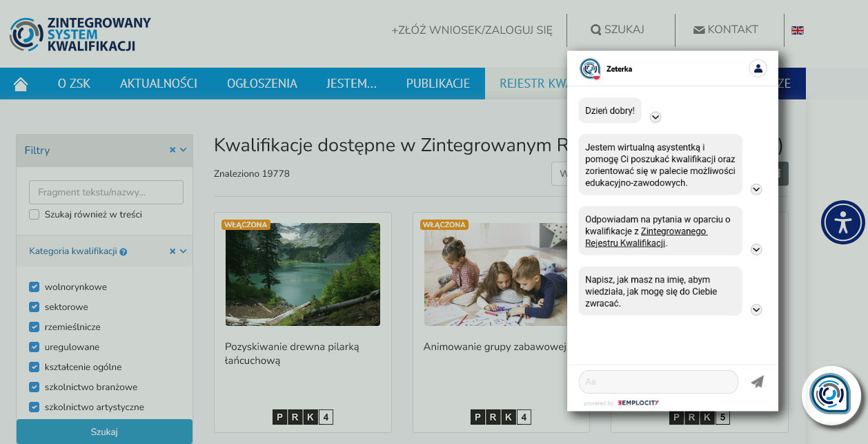Image resolution: width=868 pixels, height=444 pixels.
Task: Click the Szukaj filter button
Action: tap(104, 432)
